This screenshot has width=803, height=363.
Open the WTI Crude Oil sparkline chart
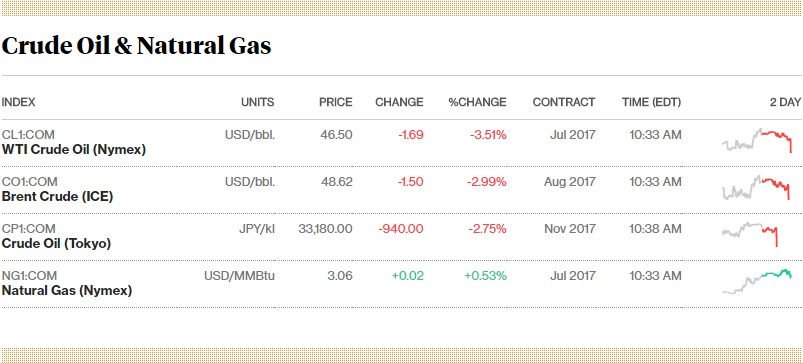757,140
